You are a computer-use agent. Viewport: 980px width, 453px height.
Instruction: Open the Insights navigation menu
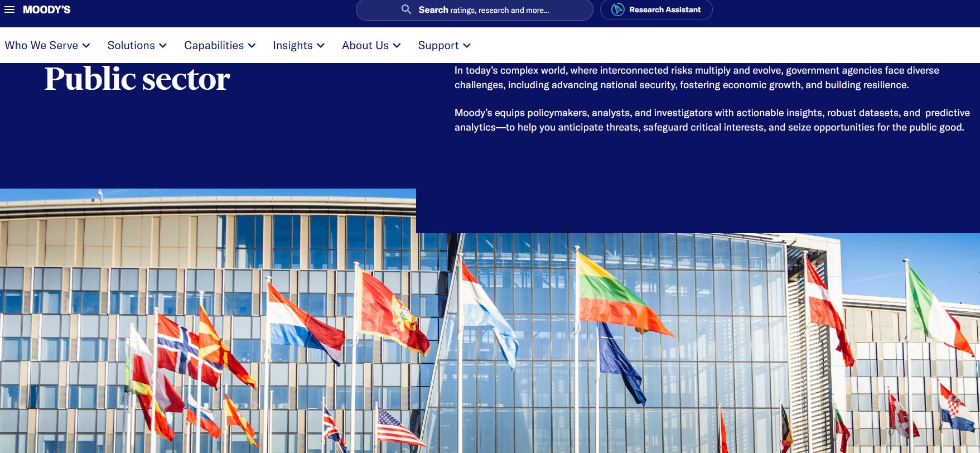tap(292, 45)
